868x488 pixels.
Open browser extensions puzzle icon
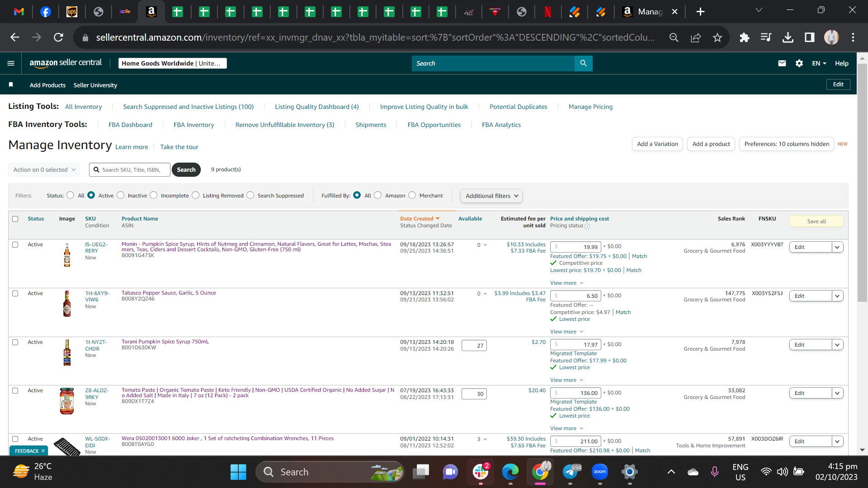(x=744, y=38)
